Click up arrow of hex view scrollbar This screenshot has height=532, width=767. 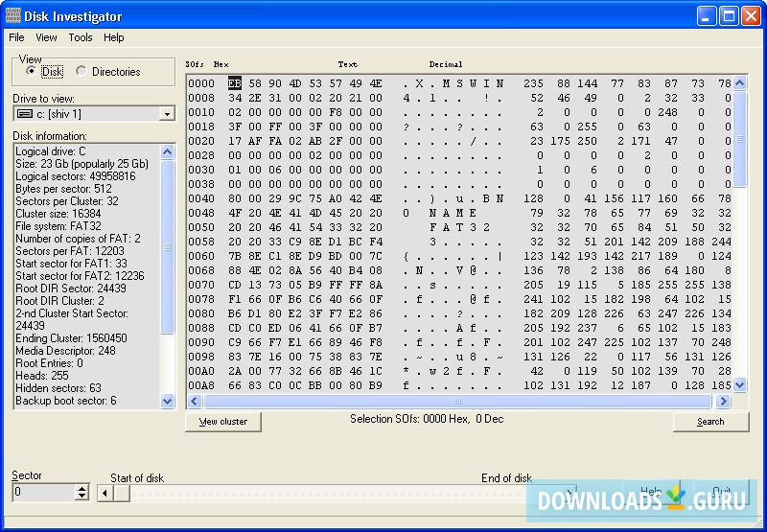[x=739, y=83]
